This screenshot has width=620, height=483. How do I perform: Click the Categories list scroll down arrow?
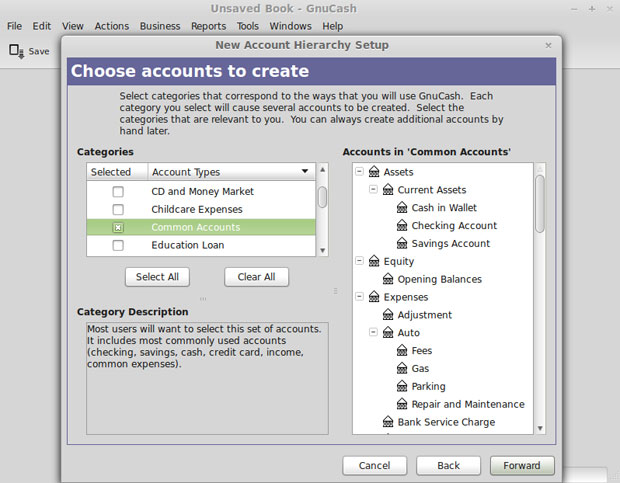(x=323, y=250)
